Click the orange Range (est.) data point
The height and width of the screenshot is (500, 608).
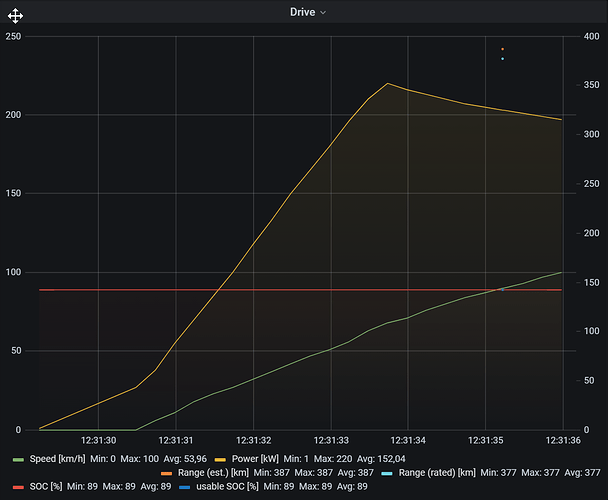[x=503, y=49]
